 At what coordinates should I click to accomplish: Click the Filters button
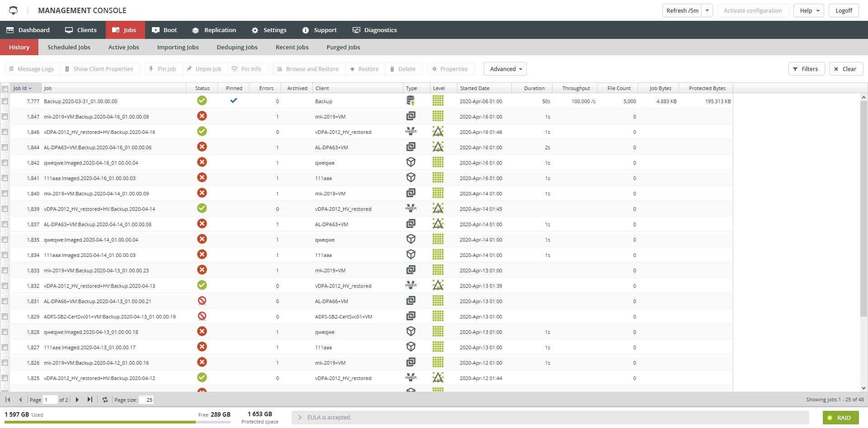(x=807, y=69)
